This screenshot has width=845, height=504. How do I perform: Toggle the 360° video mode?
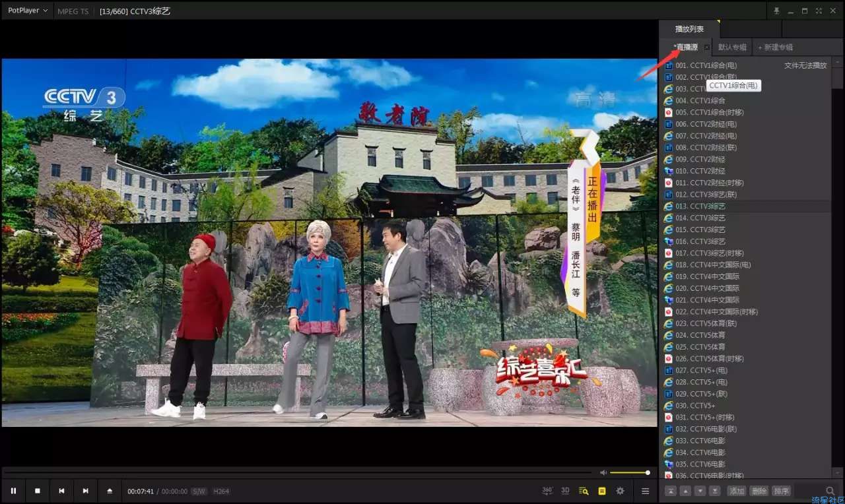pos(547,491)
